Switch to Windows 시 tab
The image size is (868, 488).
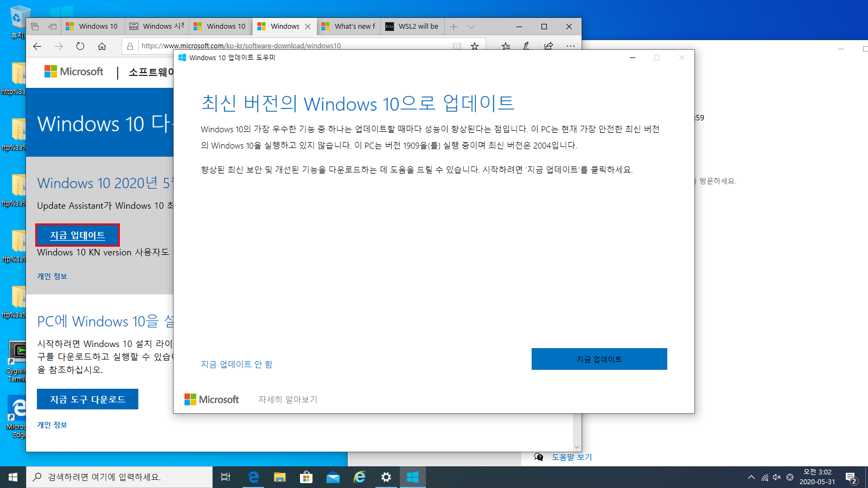click(x=157, y=26)
